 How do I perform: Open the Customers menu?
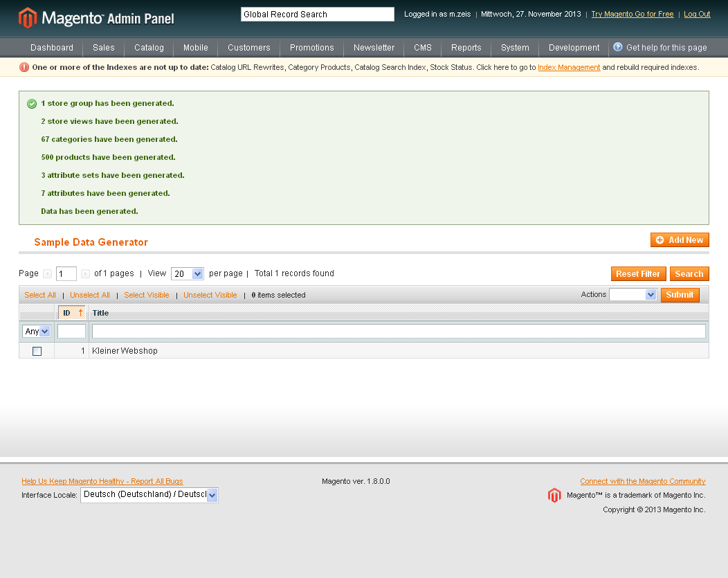(249, 47)
